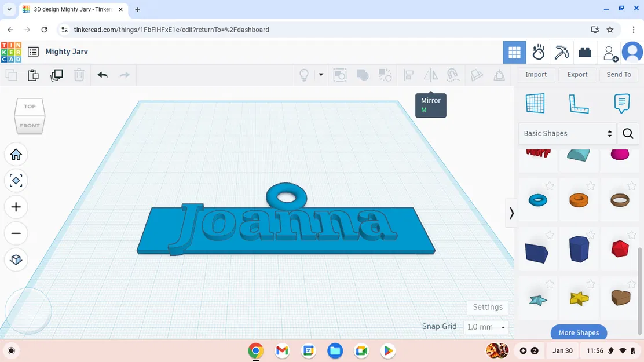Open the Basic Shapes category dropdown
The height and width of the screenshot is (362, 644).
tap(567, 134)
